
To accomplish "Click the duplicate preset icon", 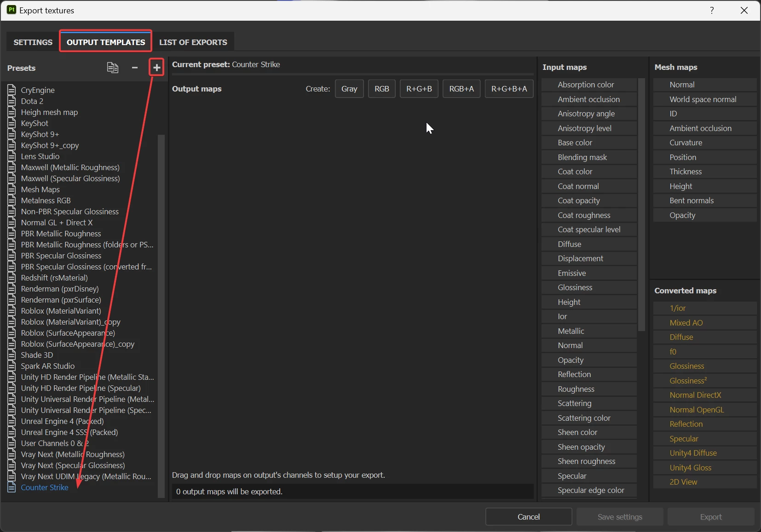I will (x=113, y=68).
